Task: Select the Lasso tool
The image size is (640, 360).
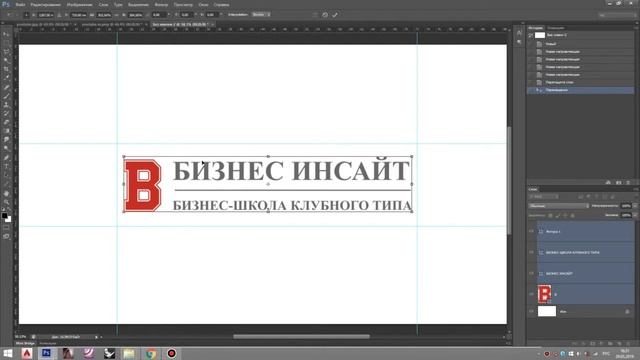Action: click(x=6, y=52)
